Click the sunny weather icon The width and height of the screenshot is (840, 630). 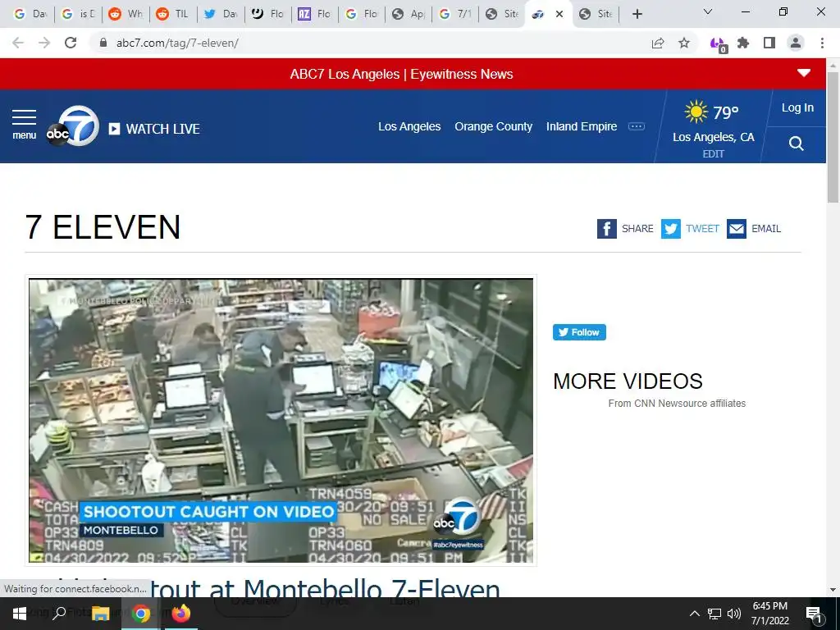point(696,112)
